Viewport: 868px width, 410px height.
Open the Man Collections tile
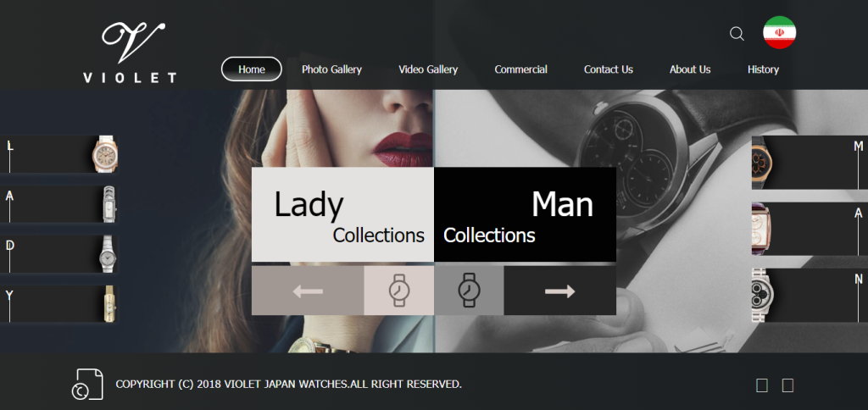point(525,214)
